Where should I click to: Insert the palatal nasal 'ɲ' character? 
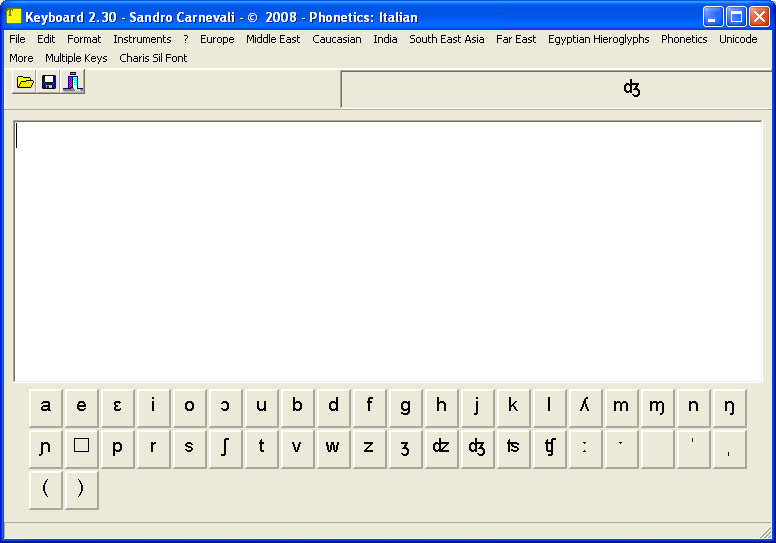point(46,449)
